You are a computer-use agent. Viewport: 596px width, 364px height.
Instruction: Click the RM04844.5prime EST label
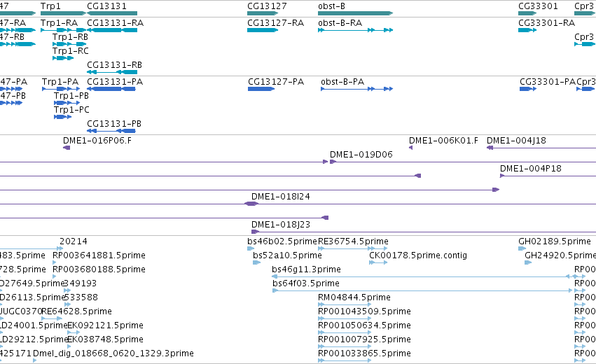click(x=354, y=297)
